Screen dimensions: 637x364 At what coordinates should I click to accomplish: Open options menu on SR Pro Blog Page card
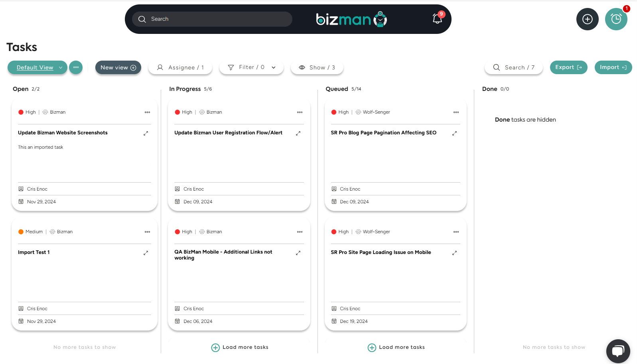click(x=456, y=112)
